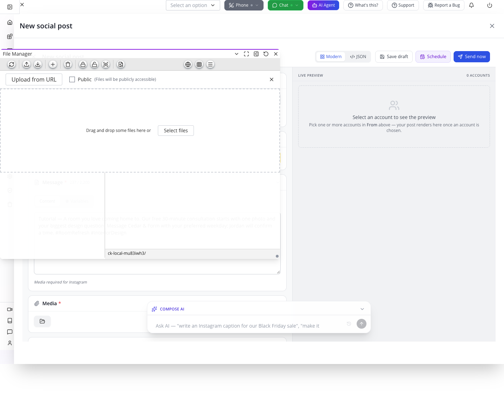Open the AI Agent button
The image size is (504, 420).
click(323, 5)
